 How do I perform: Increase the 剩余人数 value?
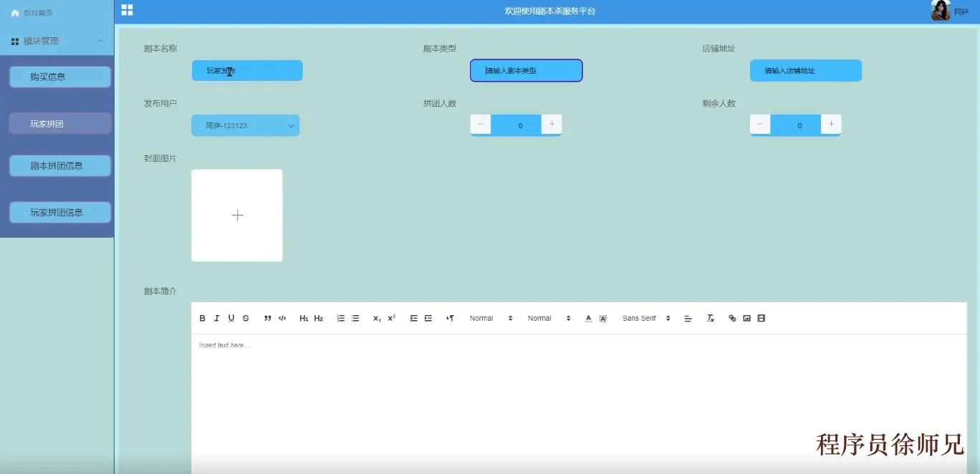(831, 125)
